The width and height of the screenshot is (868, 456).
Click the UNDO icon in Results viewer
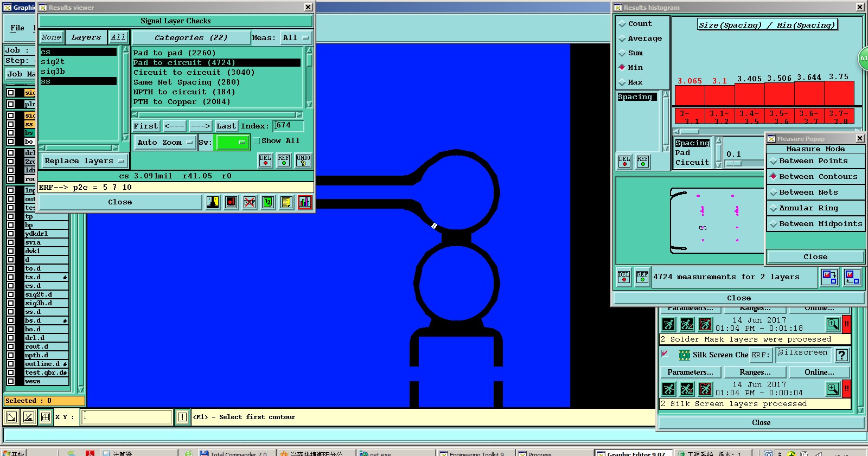tap(303, 160)
